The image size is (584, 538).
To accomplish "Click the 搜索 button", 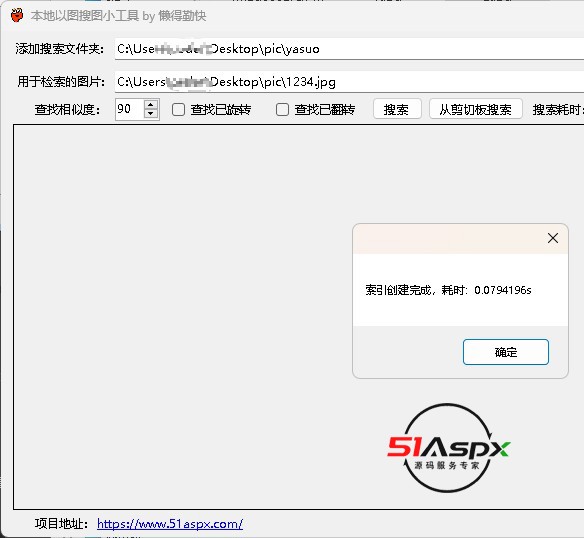I will [397, 109].
